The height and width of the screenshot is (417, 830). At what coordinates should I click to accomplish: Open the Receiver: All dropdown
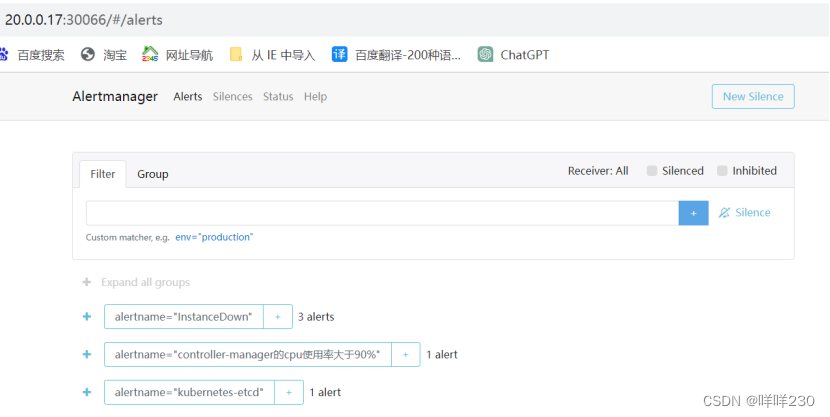(x=598, y=171)
